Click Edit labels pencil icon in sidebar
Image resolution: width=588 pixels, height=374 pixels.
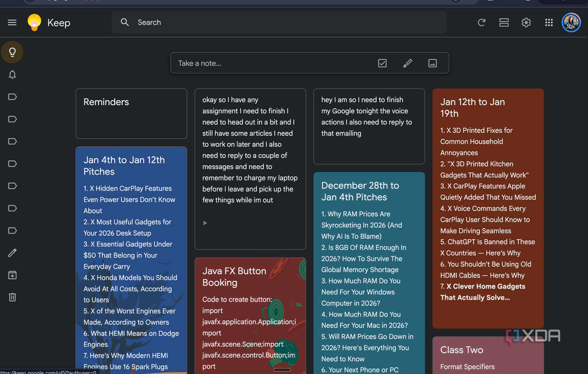tap(12, 253)
